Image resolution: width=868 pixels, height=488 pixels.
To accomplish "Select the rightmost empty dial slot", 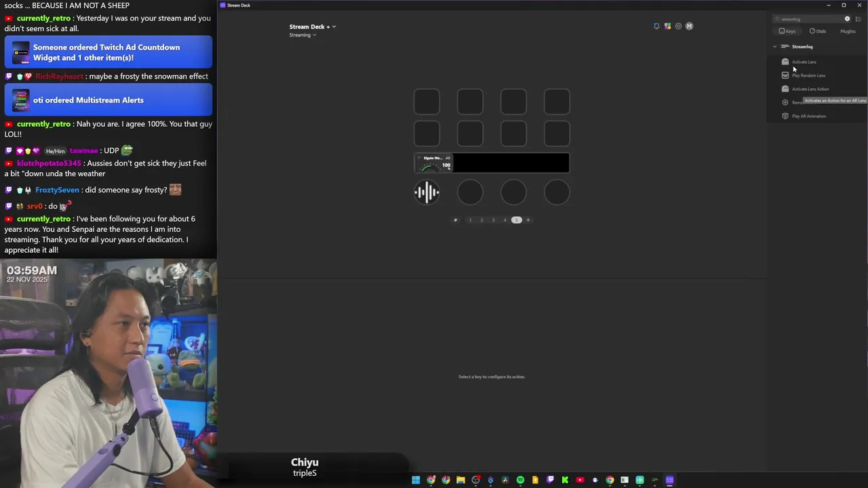I will pos(557,192).
